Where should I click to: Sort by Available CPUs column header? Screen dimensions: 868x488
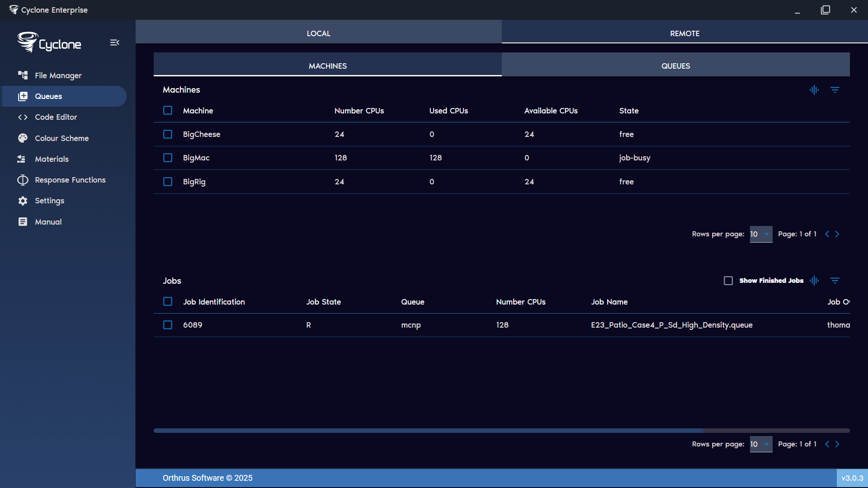click(x=551, y=111)
